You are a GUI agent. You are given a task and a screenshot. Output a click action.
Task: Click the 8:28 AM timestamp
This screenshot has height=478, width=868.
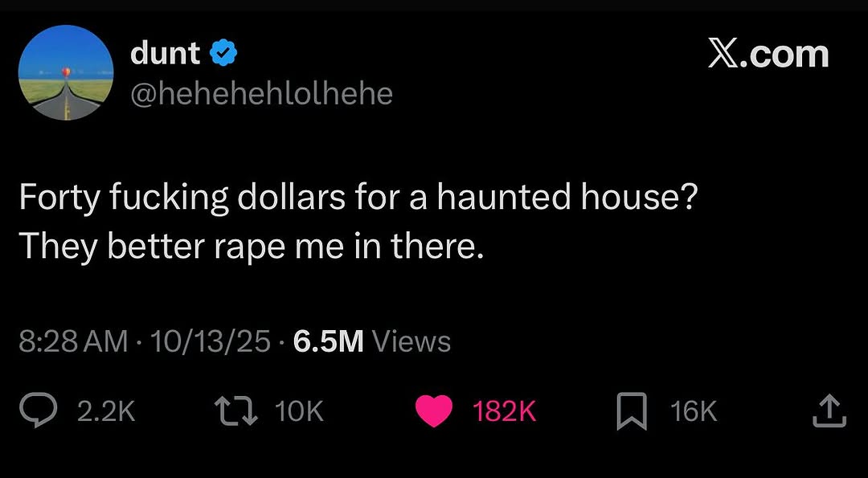tap(72, 342)
